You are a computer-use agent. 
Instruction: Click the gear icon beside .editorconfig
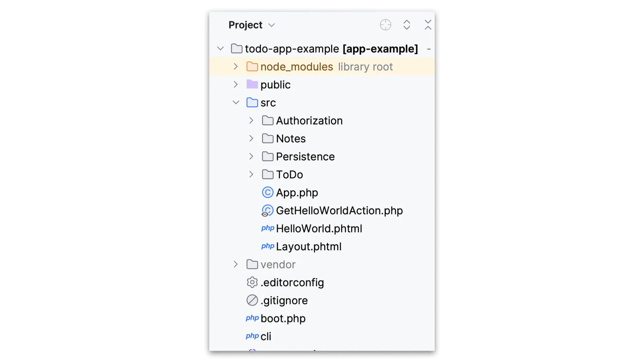(x=252, y=282)
